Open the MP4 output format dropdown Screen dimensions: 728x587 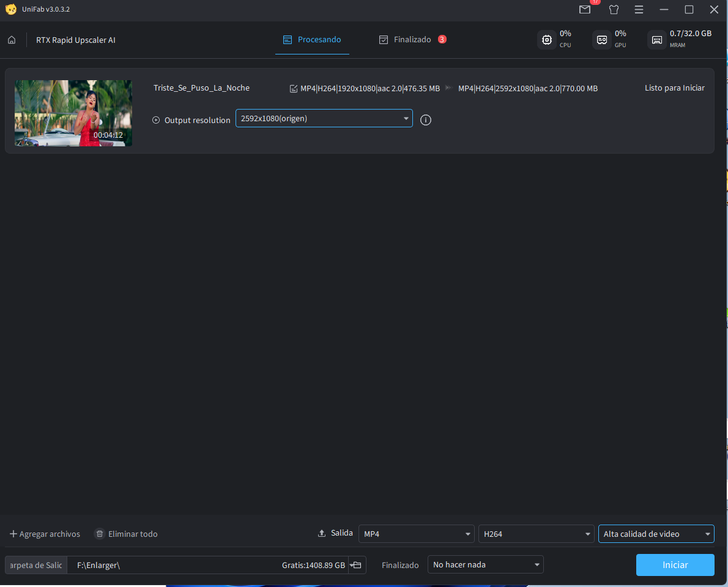(x=416, y=534)
